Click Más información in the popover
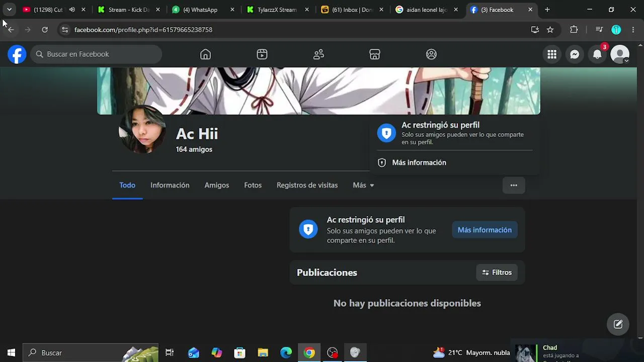The height and width of the screenshot is (362, 644). [x=419, y=162]
